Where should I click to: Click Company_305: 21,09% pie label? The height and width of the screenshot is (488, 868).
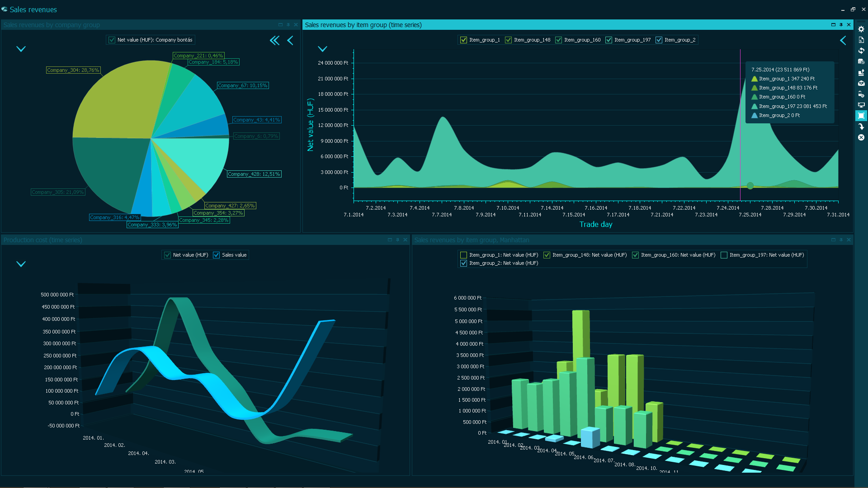pyautogui.click(x=58, y=192)
